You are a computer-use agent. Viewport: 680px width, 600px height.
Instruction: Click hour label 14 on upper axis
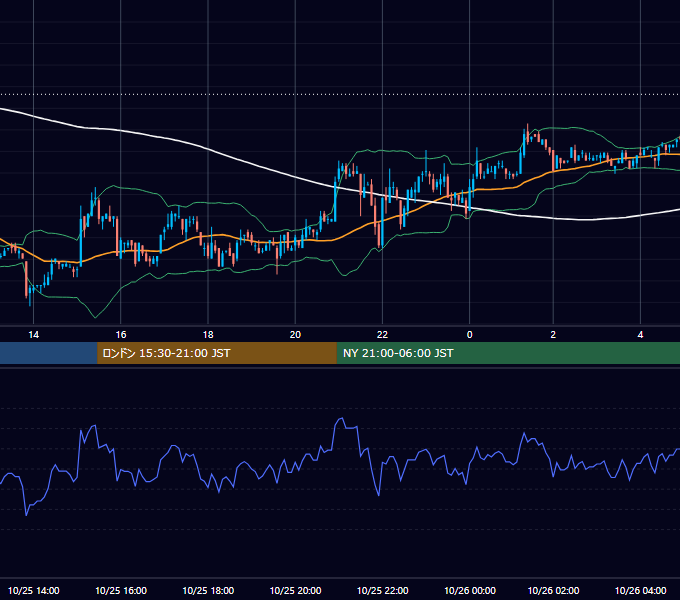pos(33,334)
